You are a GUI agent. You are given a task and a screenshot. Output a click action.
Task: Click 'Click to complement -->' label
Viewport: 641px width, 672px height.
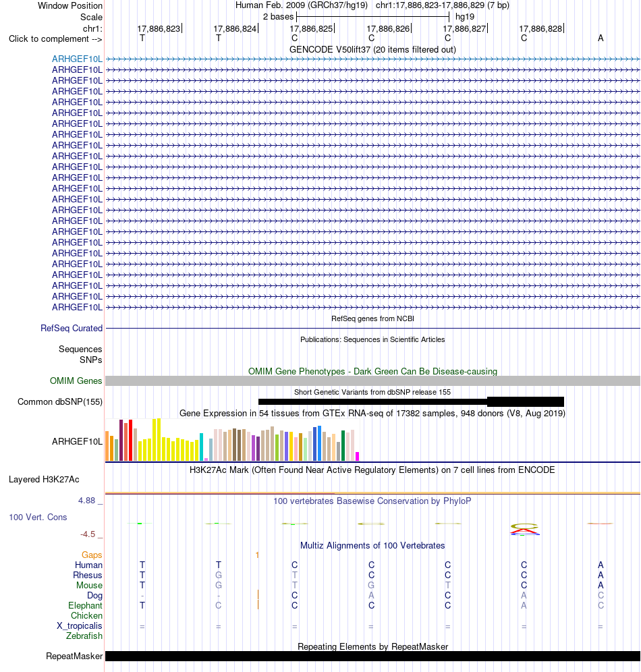(55, 39)
